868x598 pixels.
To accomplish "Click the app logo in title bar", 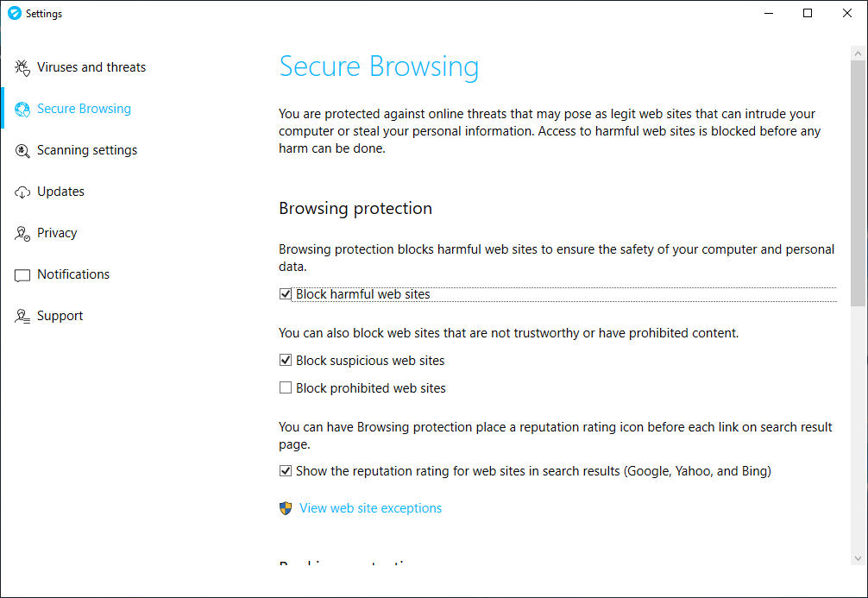I will pyautogui.click(x=14, y=14).
